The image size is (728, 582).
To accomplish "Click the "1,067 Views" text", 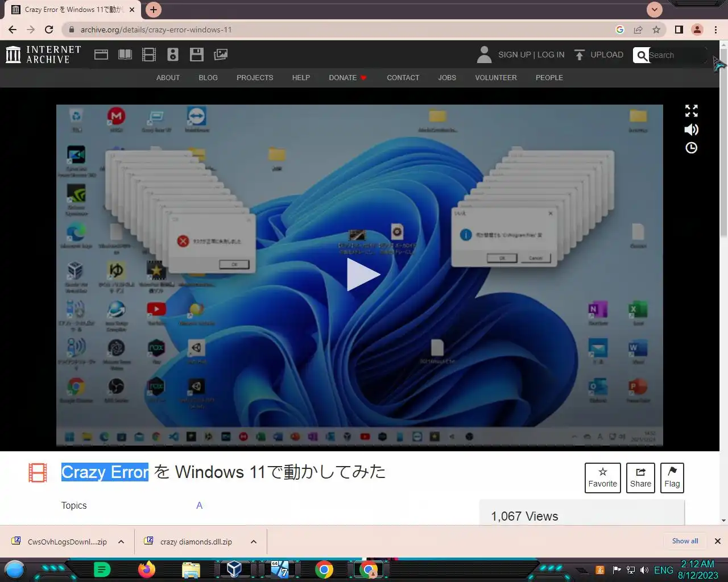I will 524,516.
